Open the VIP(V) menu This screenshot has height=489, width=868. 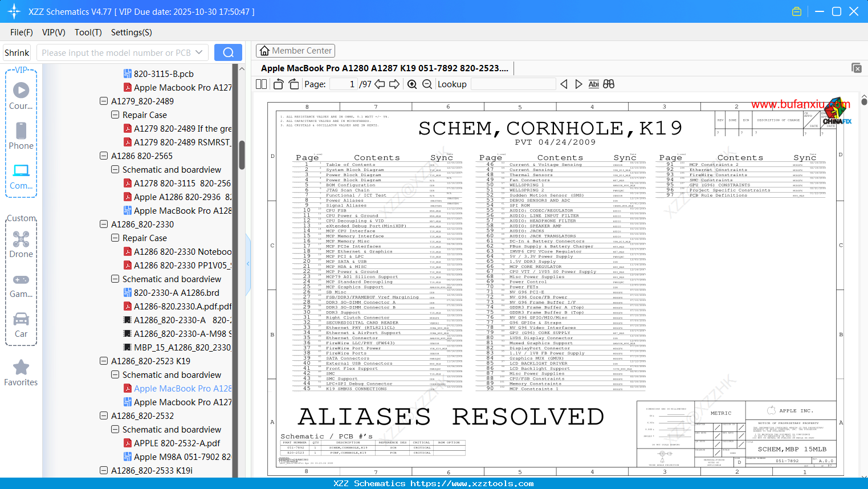click(54, 32)
